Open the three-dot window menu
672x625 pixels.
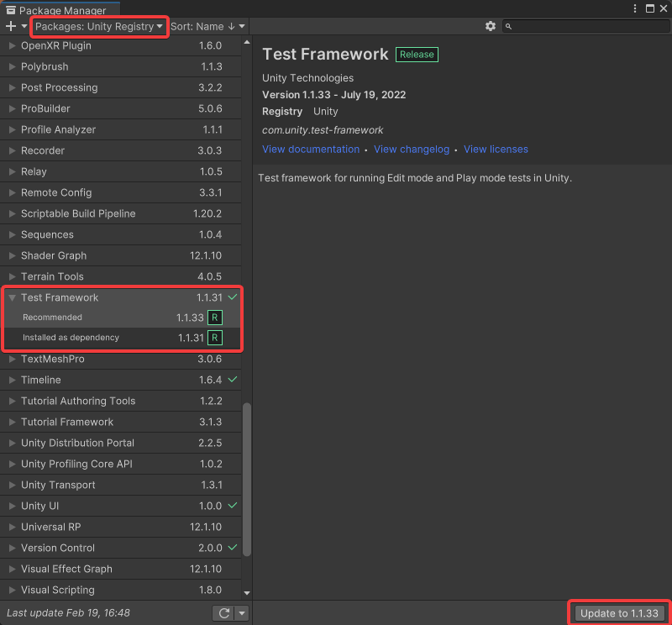(636, 8)
